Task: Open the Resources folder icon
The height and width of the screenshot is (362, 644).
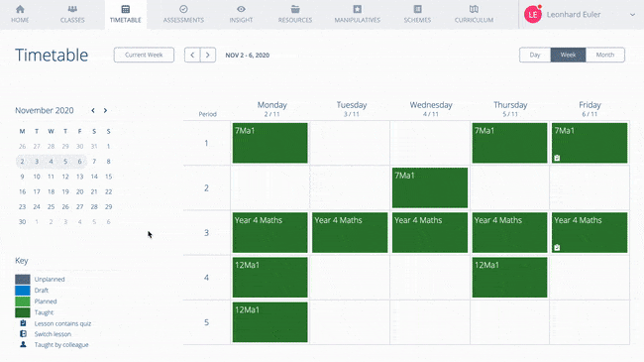Action: tap(295, 9)
